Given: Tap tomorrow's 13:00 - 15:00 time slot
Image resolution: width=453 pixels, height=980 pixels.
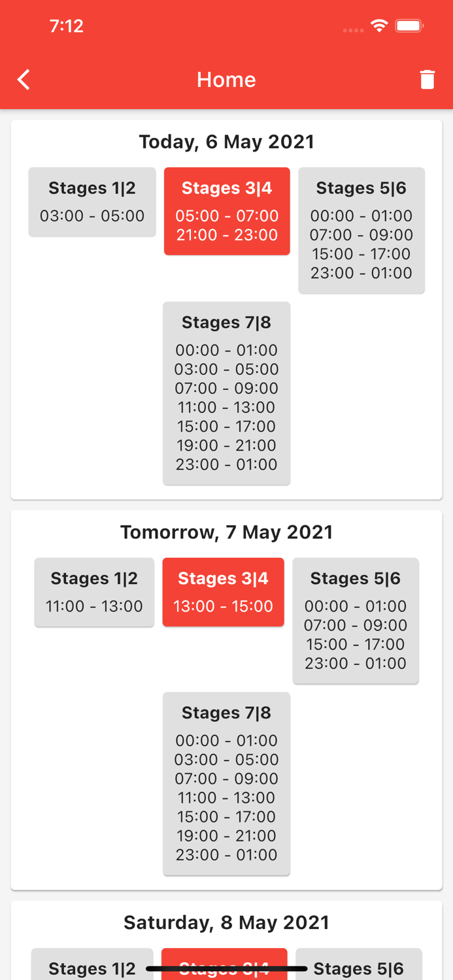Looking at the screenshot, I should (x=223, y=606).
